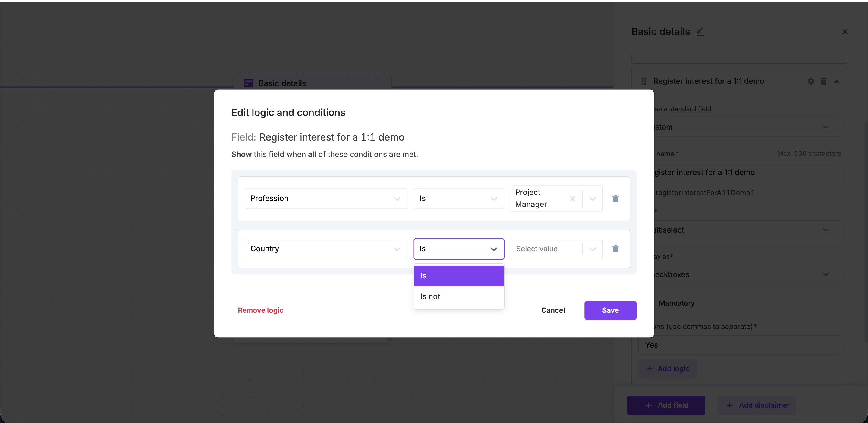
Task: Click the Save button
Action: 610,310
